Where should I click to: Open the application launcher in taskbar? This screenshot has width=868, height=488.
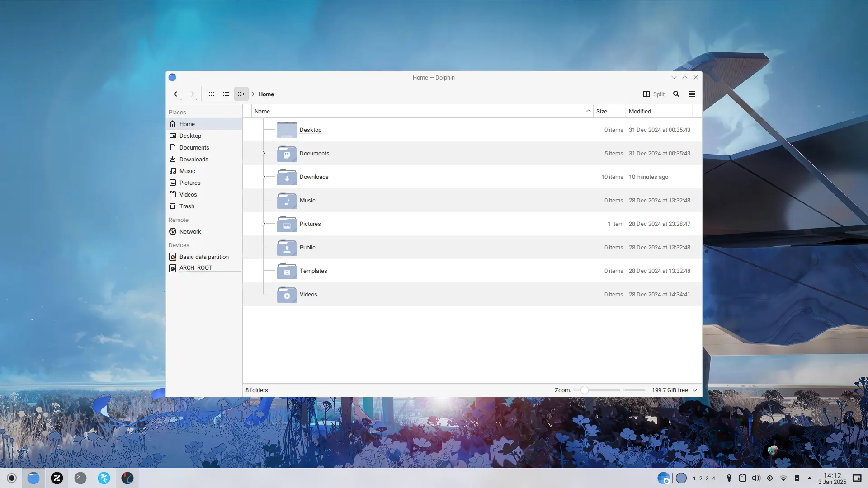12,478
